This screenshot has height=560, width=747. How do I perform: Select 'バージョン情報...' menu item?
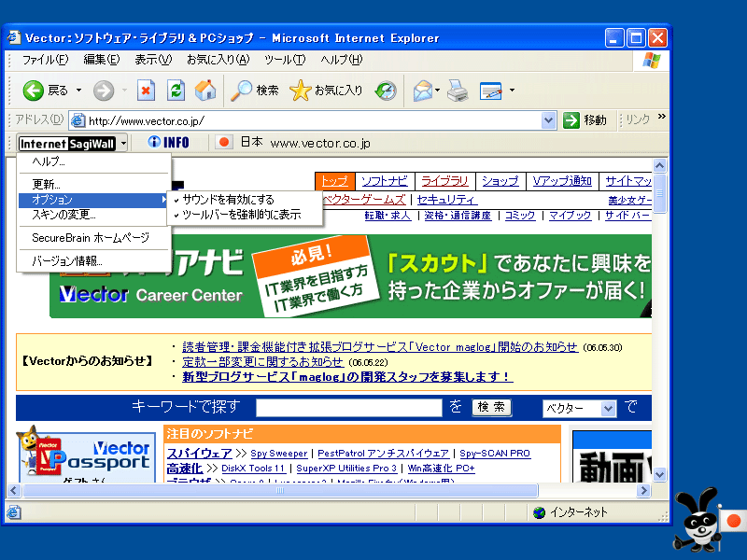pos(94,261)
